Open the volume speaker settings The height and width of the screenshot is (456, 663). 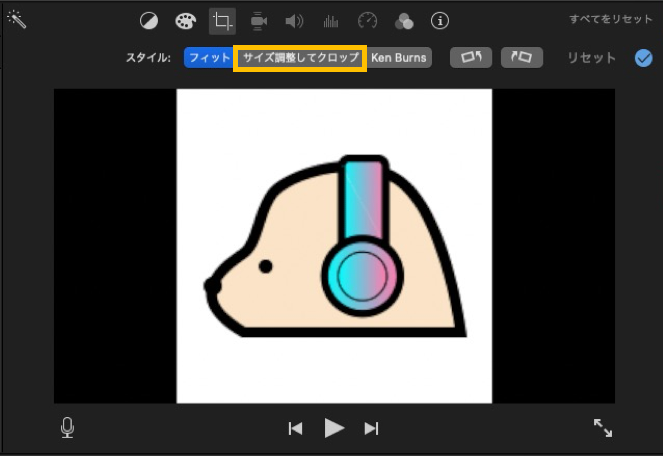coord(294,21)
